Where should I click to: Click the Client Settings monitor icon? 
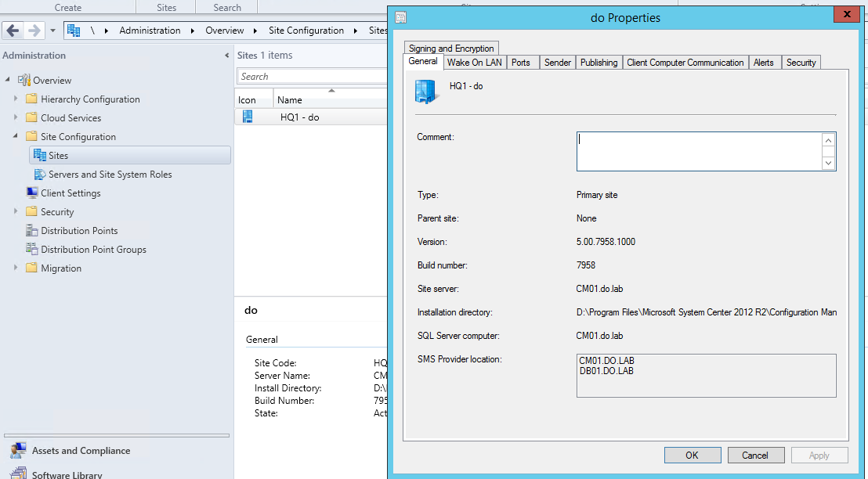pyautogui.click(x=32, y=193)
